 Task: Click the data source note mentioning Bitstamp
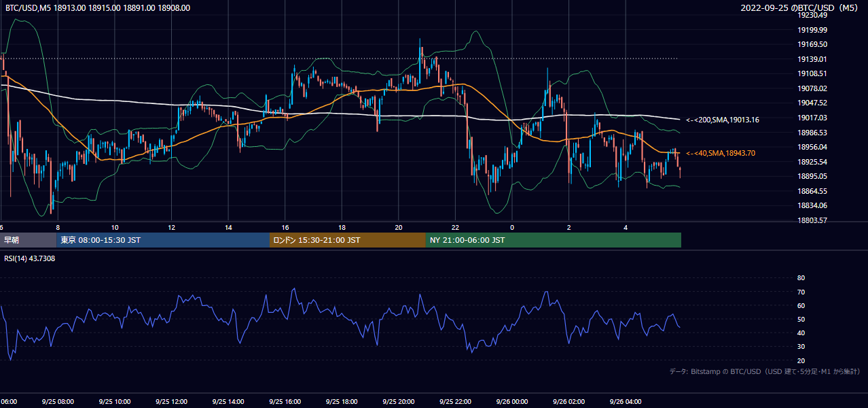[765, 372]
